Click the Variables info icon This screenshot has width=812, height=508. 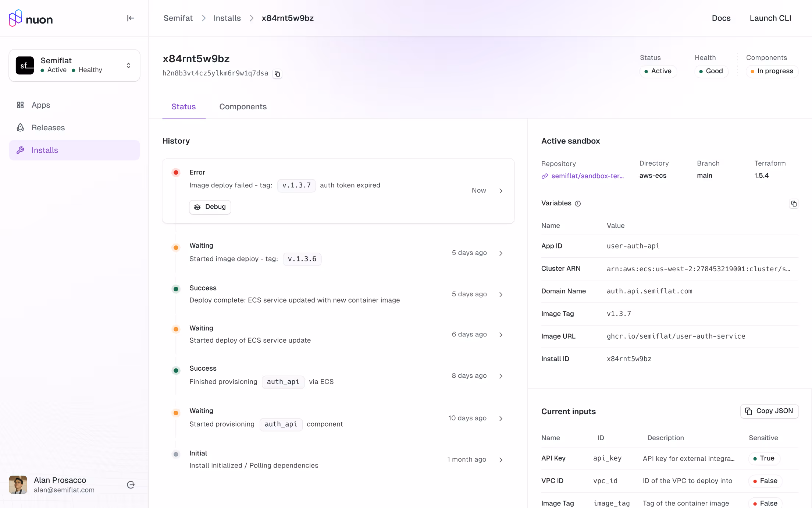(578, 204)
